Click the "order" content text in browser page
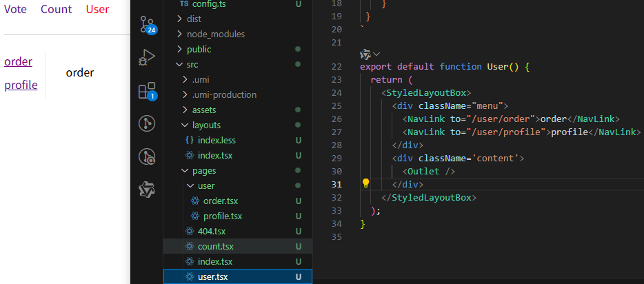 tap(80, 72)
